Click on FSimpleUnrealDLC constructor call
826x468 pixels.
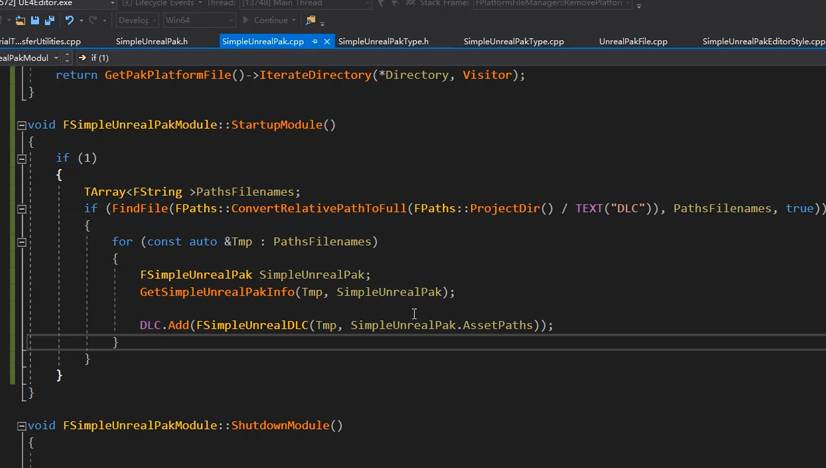coord(252,325)
